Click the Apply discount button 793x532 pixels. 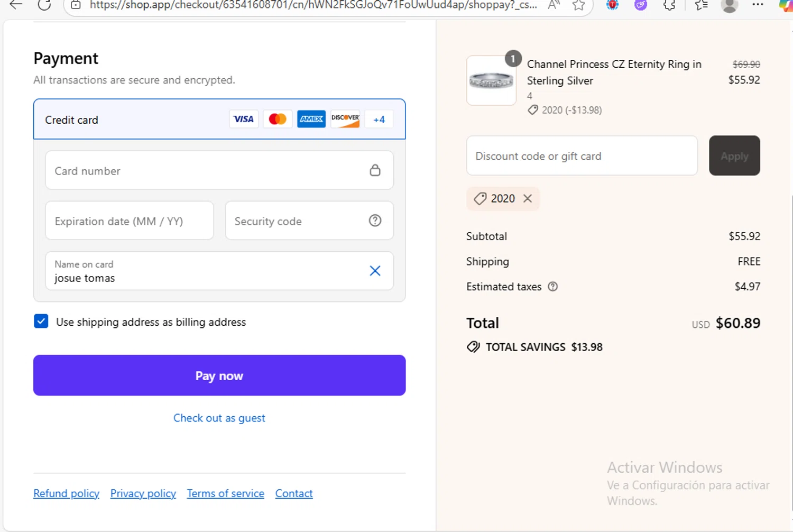tap(734, 155)
